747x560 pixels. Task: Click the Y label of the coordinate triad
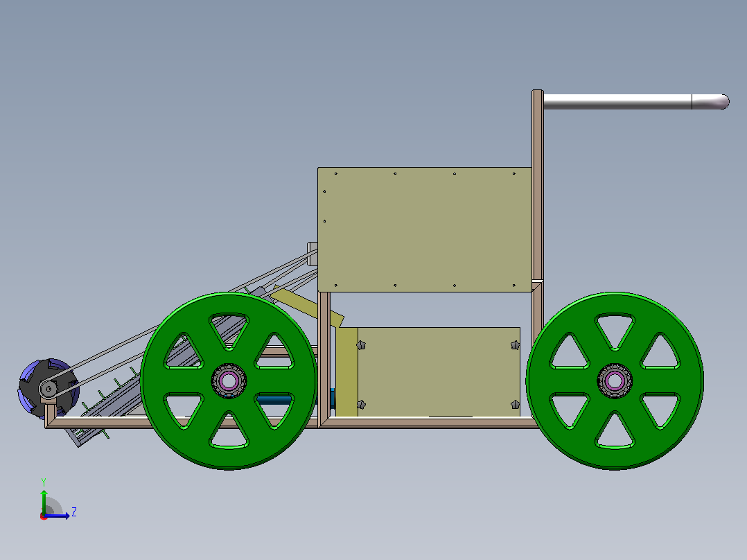click(x=44, y=482)
